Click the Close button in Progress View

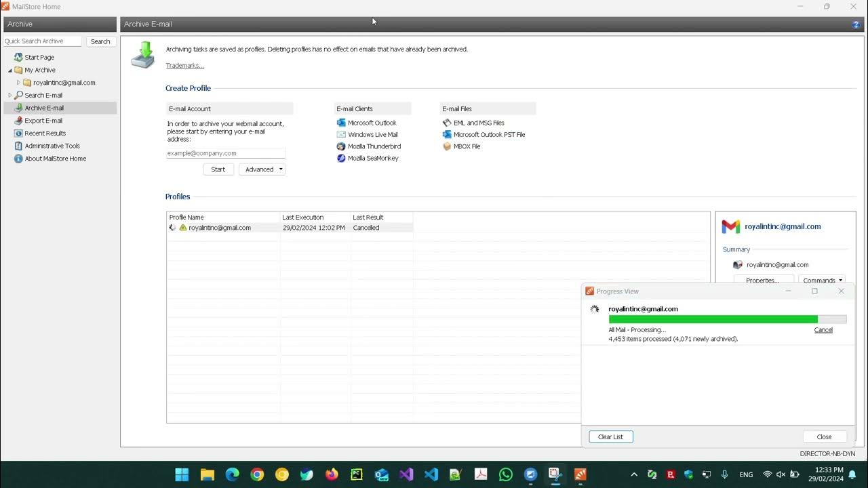[824, 437]
